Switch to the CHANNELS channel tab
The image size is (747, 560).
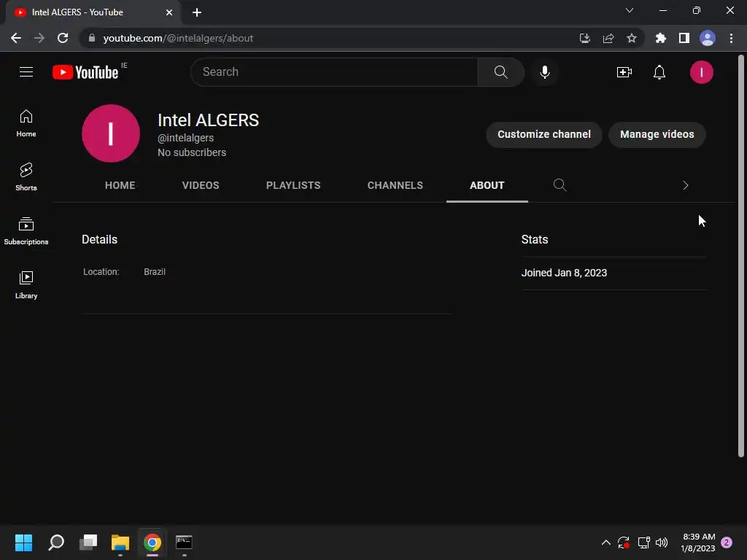(x=395, y=185)
